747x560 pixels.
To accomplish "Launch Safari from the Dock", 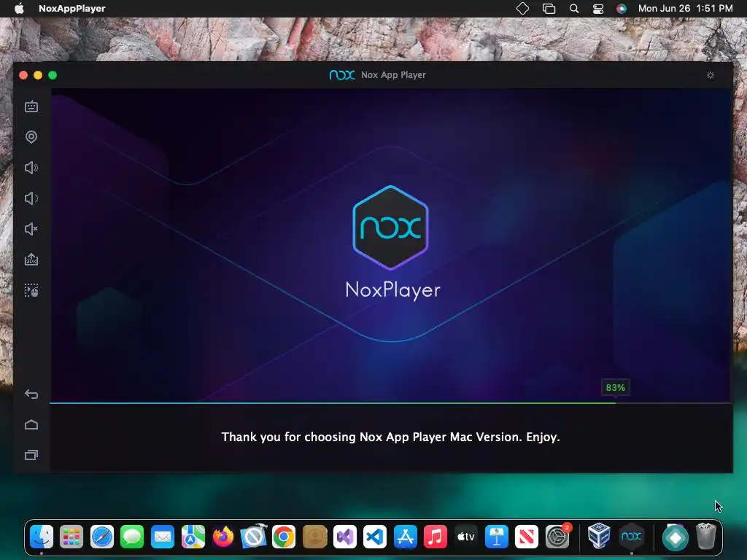I will point(102,537).
